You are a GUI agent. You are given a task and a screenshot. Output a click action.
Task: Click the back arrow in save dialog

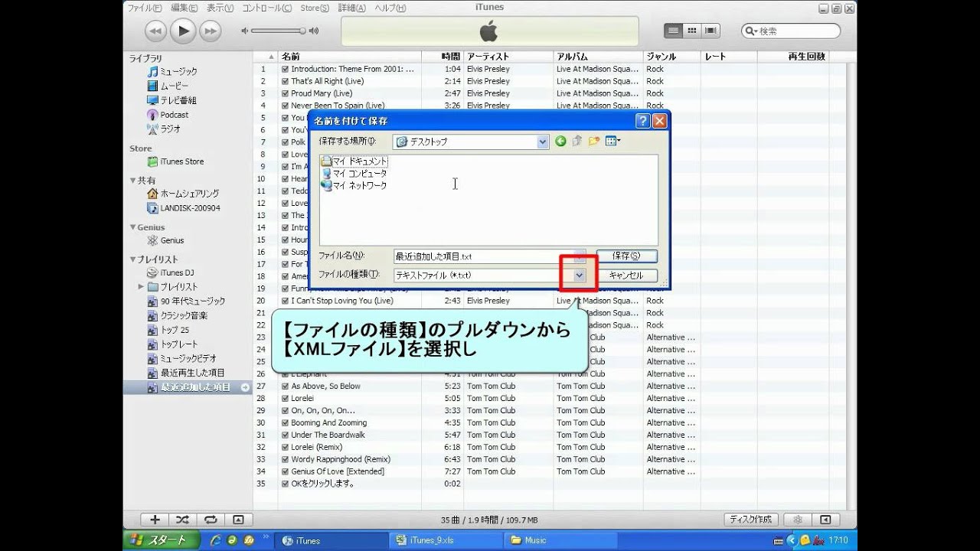click(x=560, y=142)
